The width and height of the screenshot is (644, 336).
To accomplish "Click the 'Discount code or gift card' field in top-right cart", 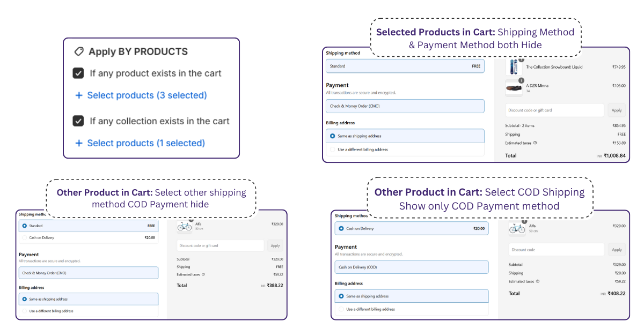I will [x=554, y=110].
